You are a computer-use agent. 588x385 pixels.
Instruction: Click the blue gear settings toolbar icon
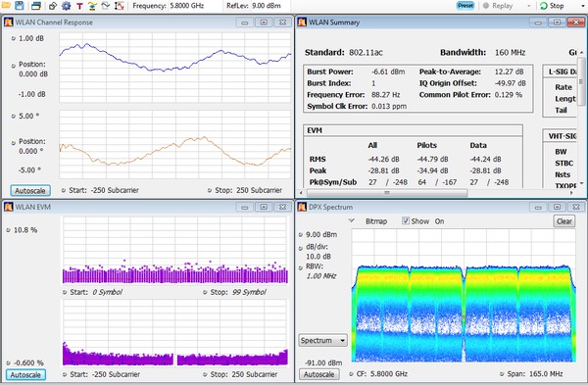point(66,6)
